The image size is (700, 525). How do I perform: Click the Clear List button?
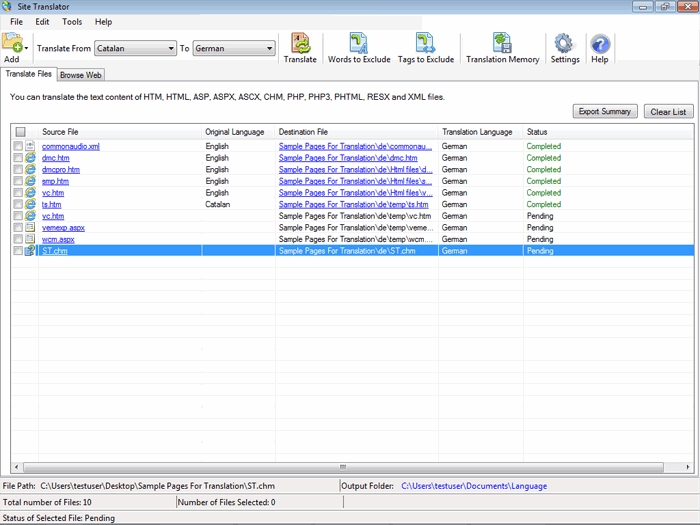668,112
